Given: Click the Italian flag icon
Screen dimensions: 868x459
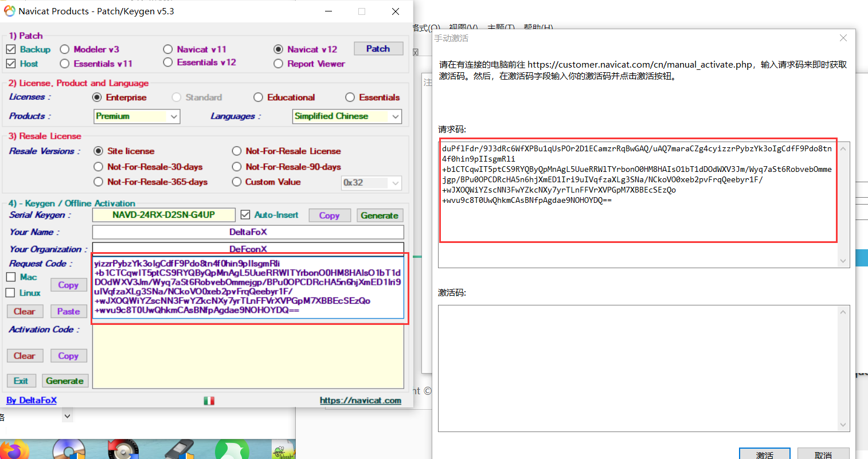Looking at the screenshot, I should point(209,401).
